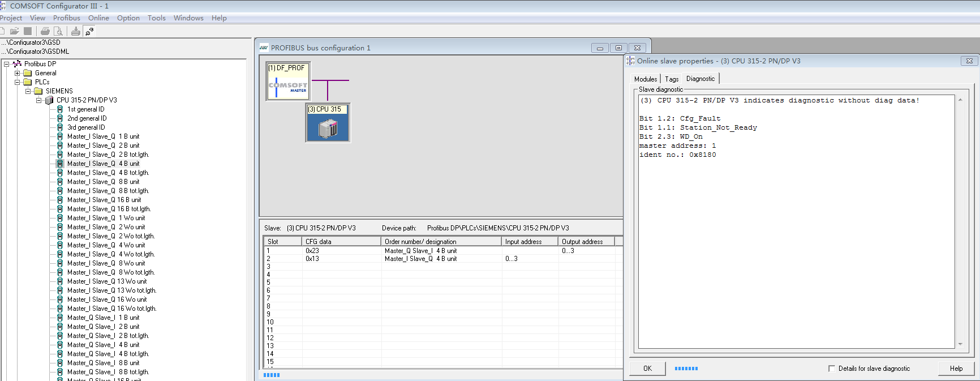Click highlighted module icon for Master_I Slave_Q 4 B unit
This screenshot has width=980, height=381.
click(x=60, y=164)
